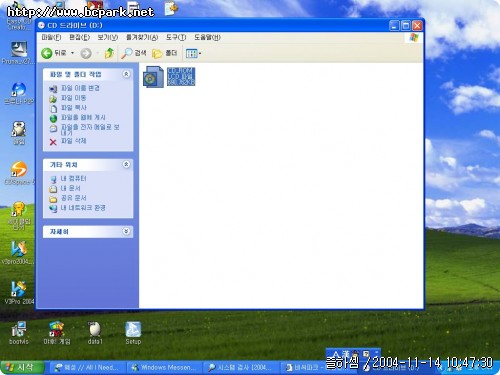Open the 파일(F) menu

(x=51, y=37)
